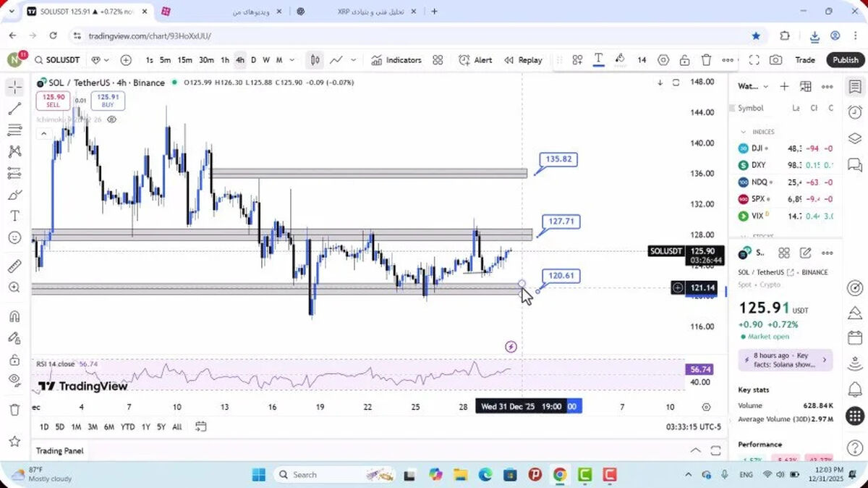Switch to the D daily timeframe

point(253,60)
